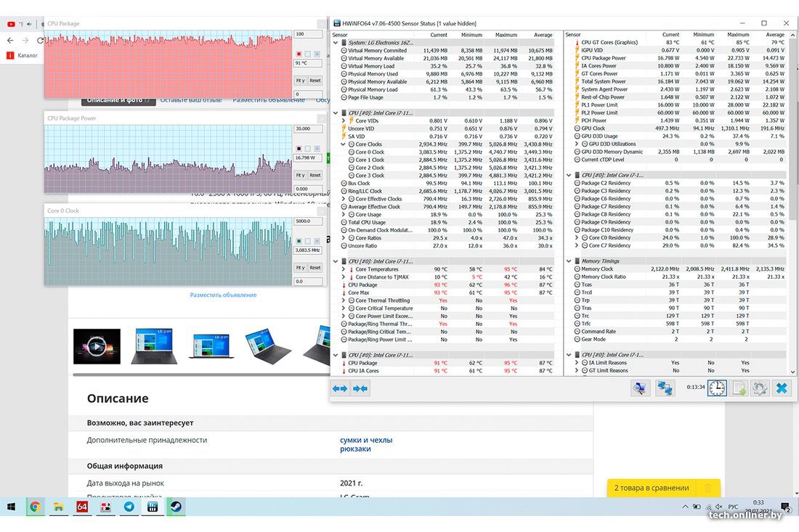Expand the Core VIDs sensor group

[344, 120]
